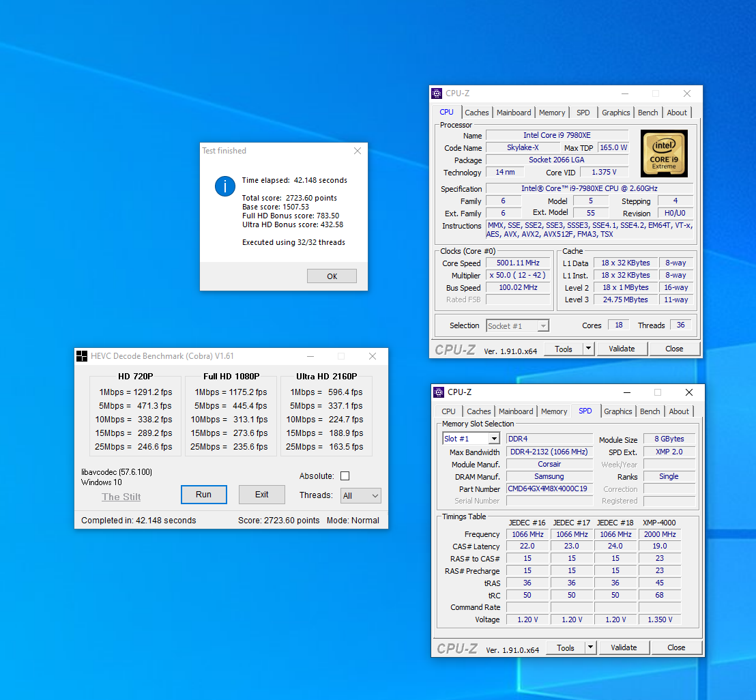The width and height of the screenshot is (756, 700).
Task: Click Validate in upper CPU-Z window
Action: (622, 349)
